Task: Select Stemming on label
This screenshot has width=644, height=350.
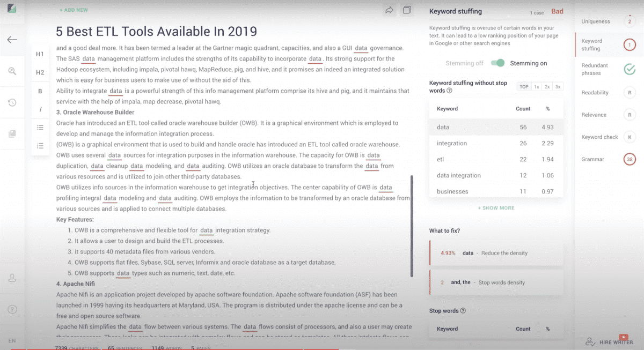Action: tap(529, 63)
